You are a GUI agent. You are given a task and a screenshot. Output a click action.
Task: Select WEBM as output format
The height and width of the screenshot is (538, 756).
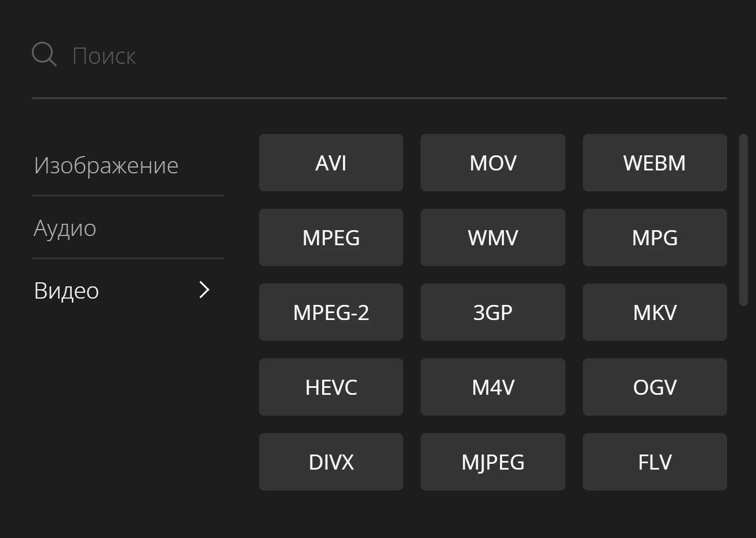tap(655, 163)
